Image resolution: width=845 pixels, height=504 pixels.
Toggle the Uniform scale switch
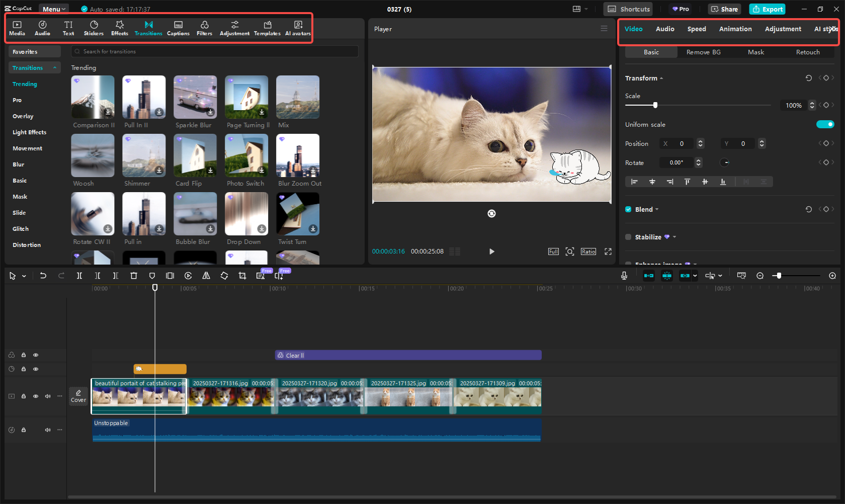(825, 124)
